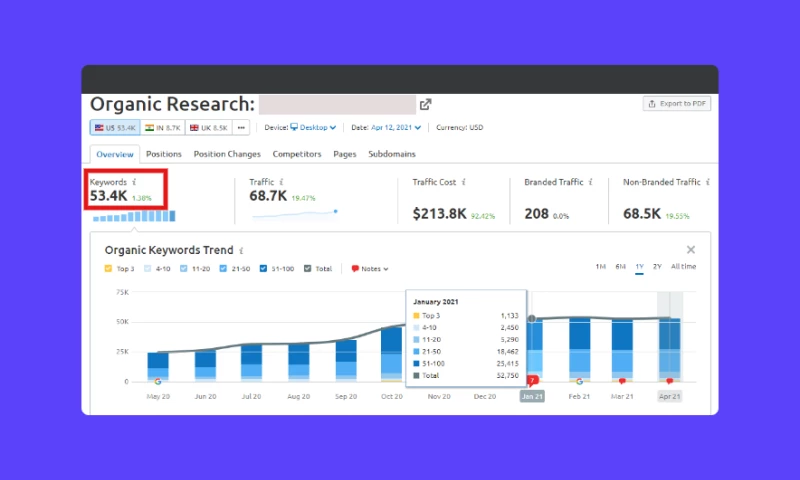Switch to the Position Changes tab
Screen dimensions: 800x480
pos(227,154)
